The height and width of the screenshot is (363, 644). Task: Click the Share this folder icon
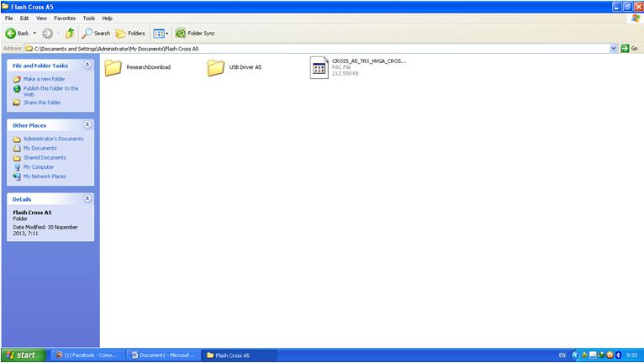tap(17, 103)
